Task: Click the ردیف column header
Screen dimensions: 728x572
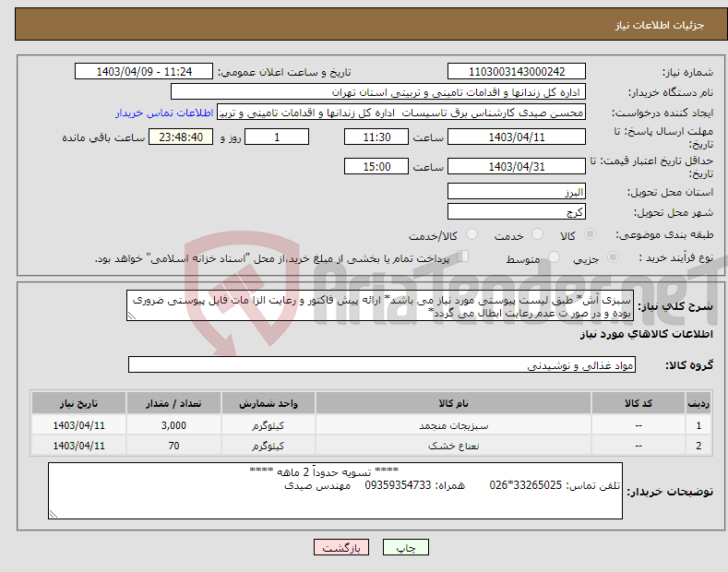Action: [x=698, y=403]
